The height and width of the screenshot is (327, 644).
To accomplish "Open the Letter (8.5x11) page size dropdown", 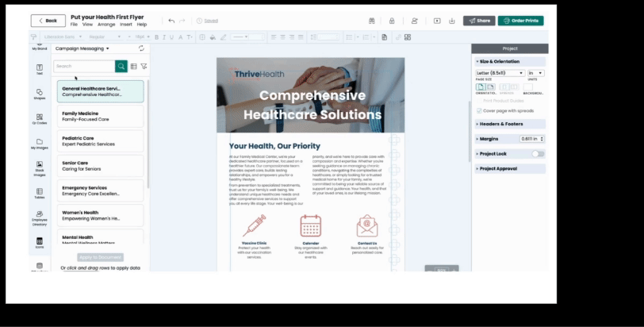I will (x=500, y=73).
